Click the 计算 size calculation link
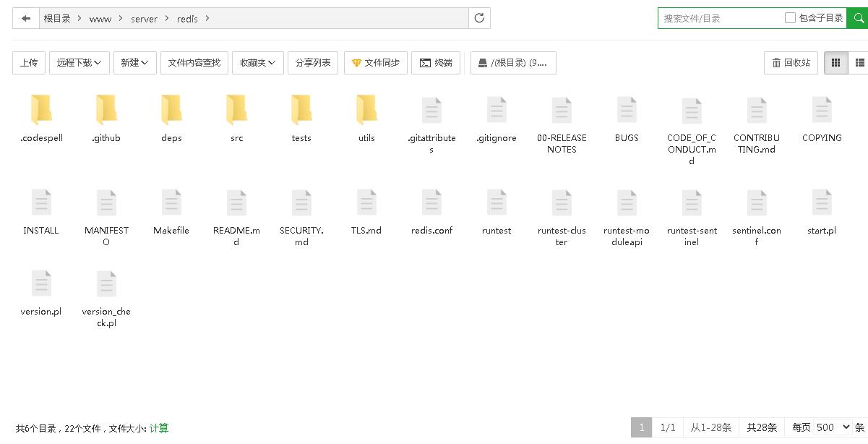This screenshot has height=444, width=868. [x=159, y=428]
